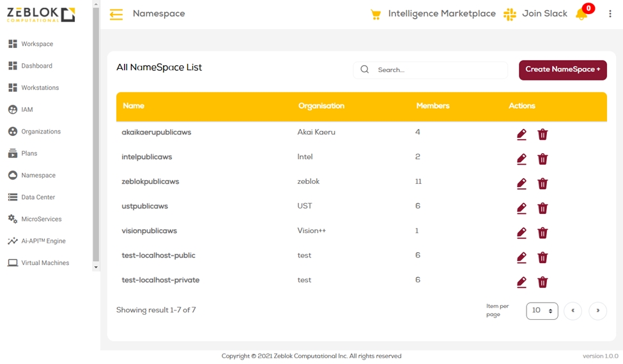This screenshot has width=623, height=364.
Task: Go to the previous results page
Action: point(573,311)
